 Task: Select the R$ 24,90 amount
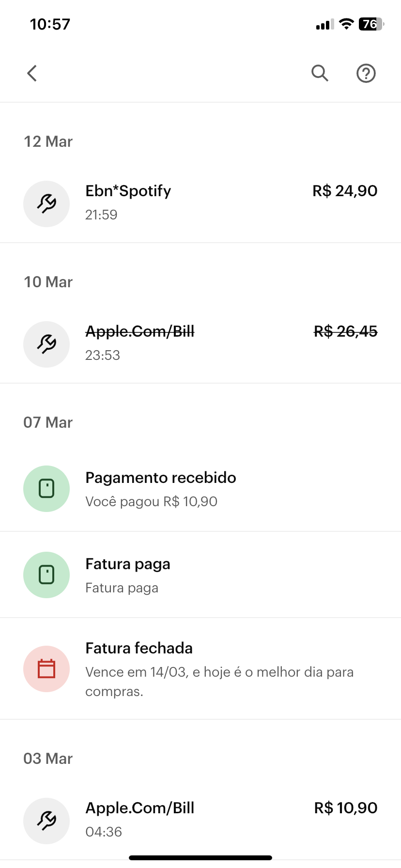pyautogui.click(x=345, y=191)
